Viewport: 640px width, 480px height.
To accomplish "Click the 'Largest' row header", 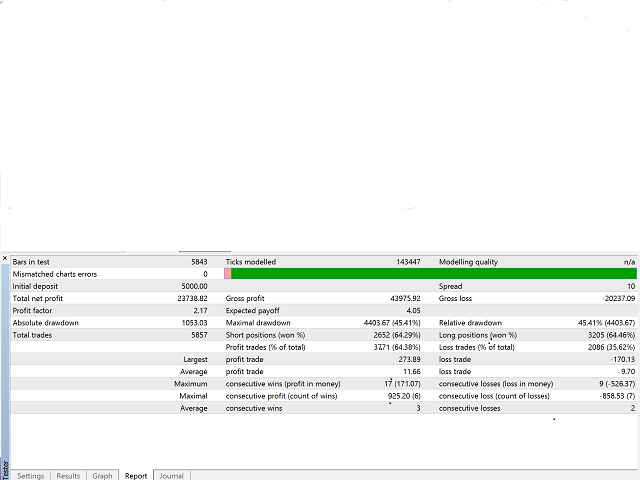I will pyautogui.click(x=195, y=360).
